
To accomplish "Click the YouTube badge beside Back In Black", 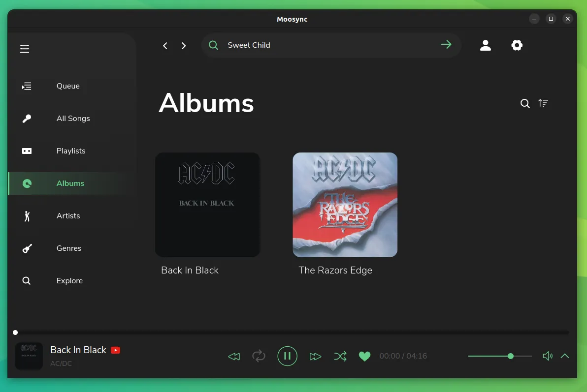I will point(116,350).
